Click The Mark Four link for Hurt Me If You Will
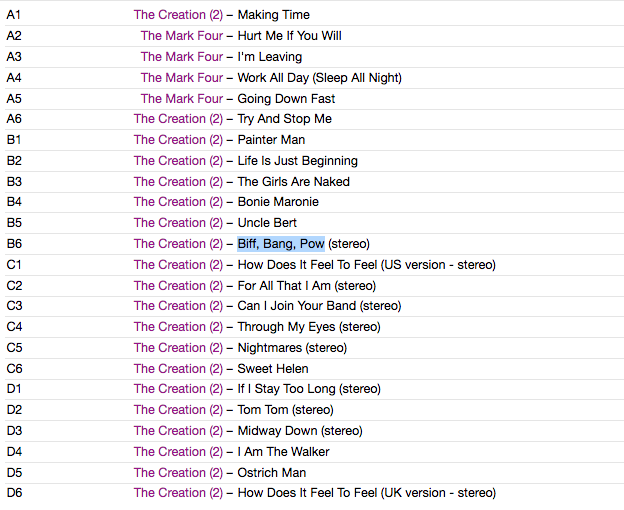 (181, 36)
